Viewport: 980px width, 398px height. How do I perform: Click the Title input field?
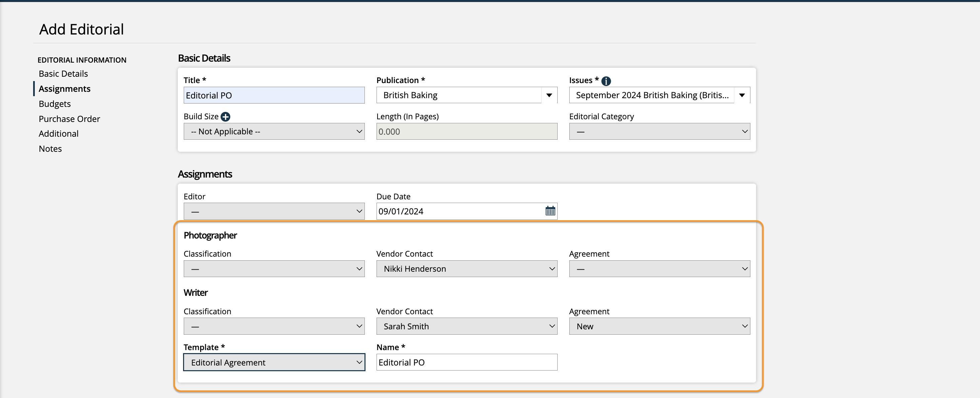(x=274, y=95)
